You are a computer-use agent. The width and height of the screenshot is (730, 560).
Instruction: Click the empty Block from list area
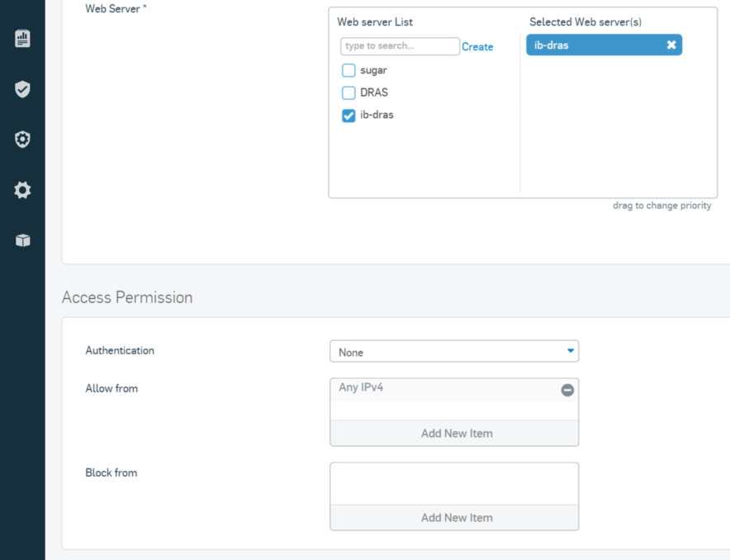(x=454, y=484)
